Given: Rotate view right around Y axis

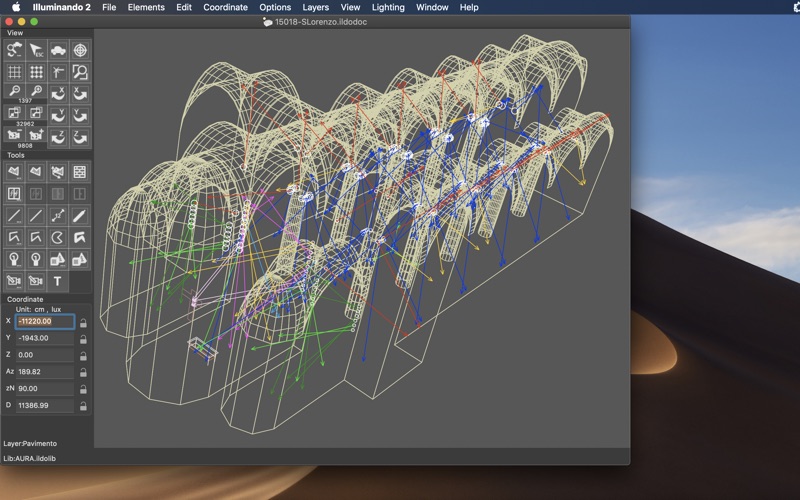Looking at the screenshot, I should (80, 116).
